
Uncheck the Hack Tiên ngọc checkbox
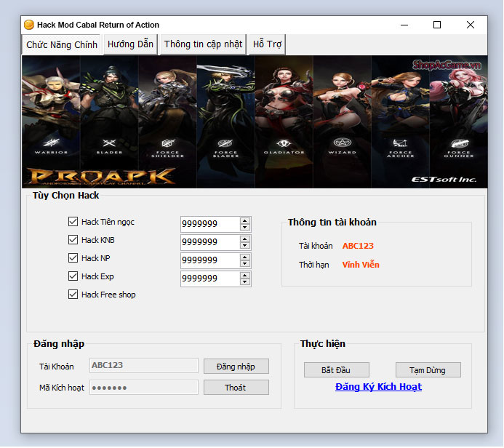click(73, 221)
